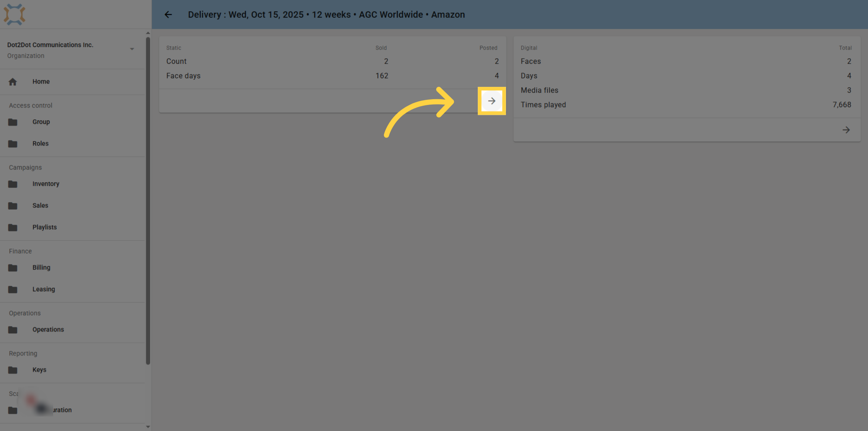This screenshot has width=868, height=431.
Task: Open Keys under Reporting
Action: tap(72, 370)
